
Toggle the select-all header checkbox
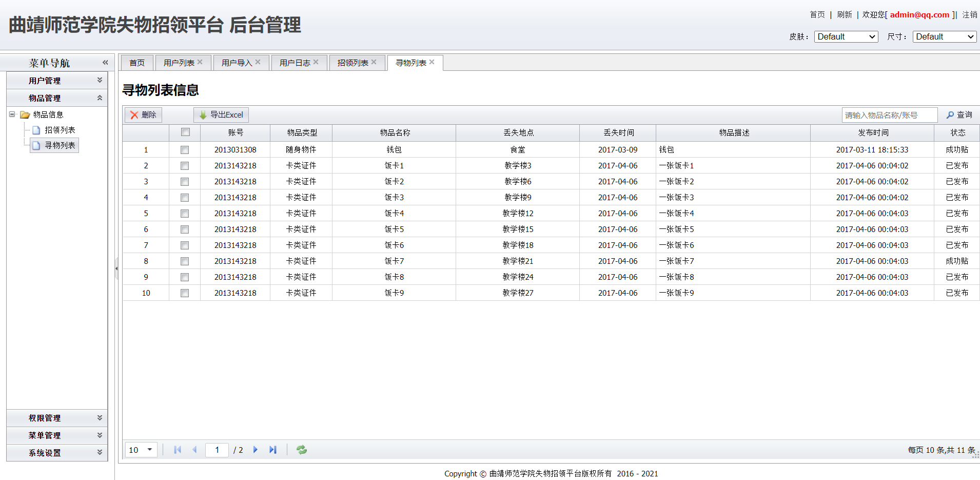click(185, 132)
